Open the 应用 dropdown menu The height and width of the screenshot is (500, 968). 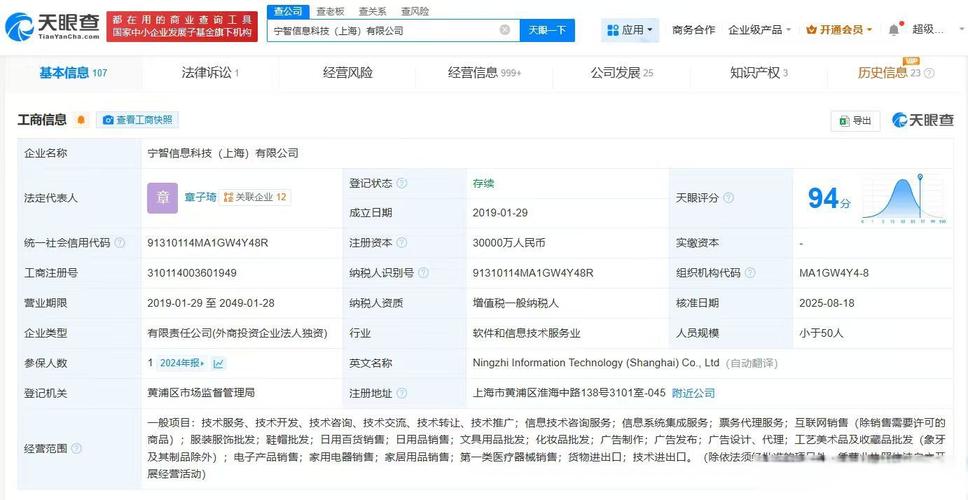click(630, 30)
